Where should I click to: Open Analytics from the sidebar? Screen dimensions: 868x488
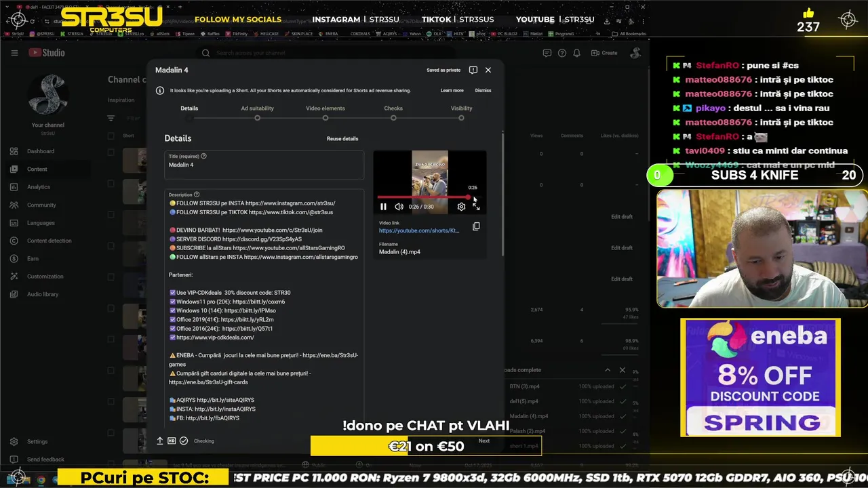point(38,187)
